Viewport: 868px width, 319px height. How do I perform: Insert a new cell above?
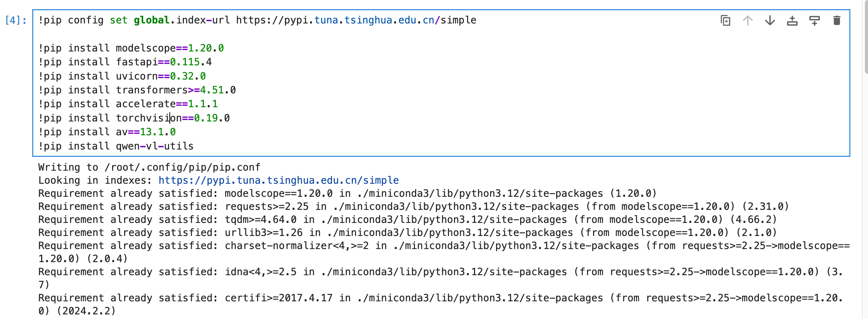(x=792, y=20)
